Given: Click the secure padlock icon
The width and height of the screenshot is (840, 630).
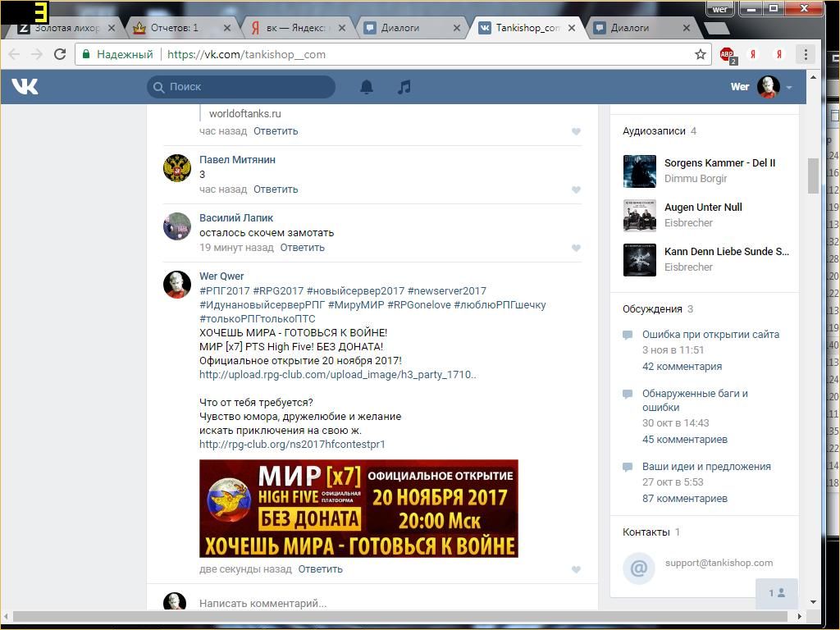Looking at the screenshot, I should point(85,54).
